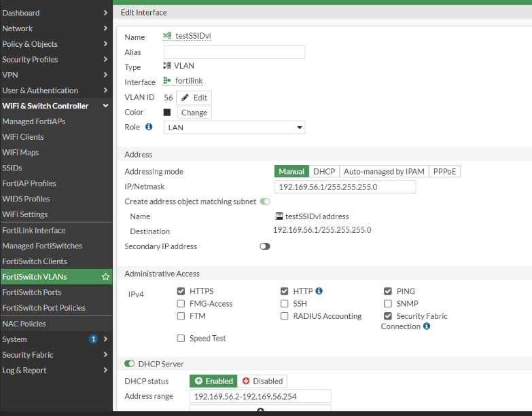Image resolution: width=532 pixels, height=416 pixels.
Task: Open NAC Policies menu item
Action: pos(56,324)
